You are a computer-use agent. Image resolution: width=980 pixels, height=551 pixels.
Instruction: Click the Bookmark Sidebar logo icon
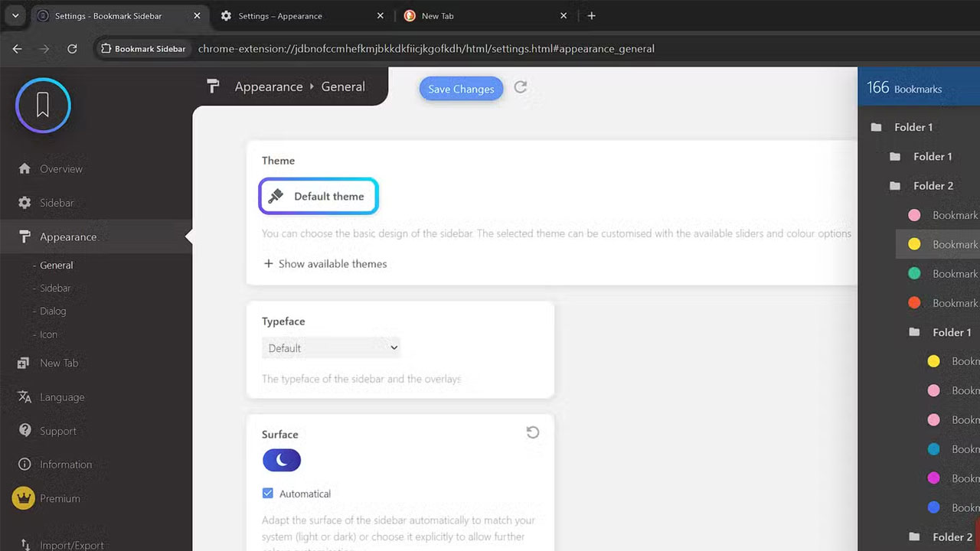click(43, 106)
